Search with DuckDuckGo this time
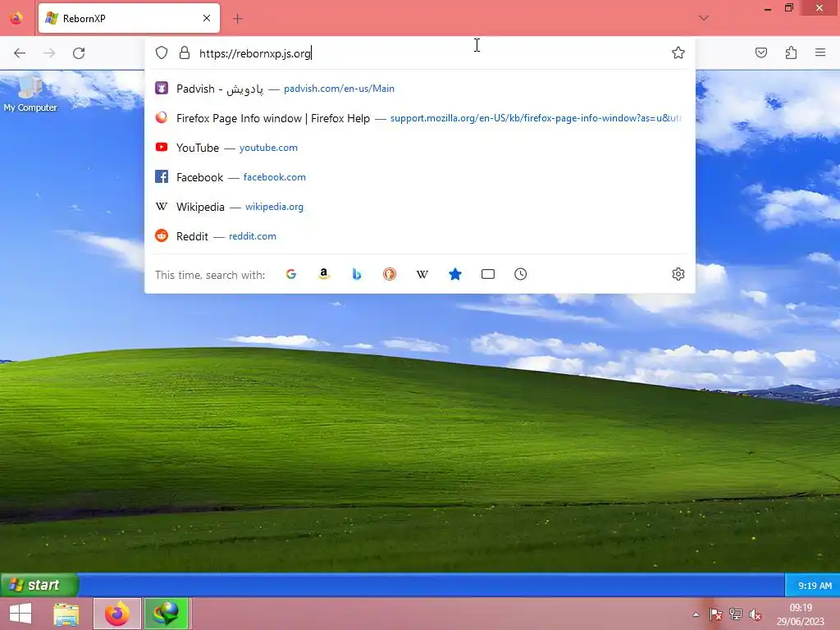 tap(390, 274)
